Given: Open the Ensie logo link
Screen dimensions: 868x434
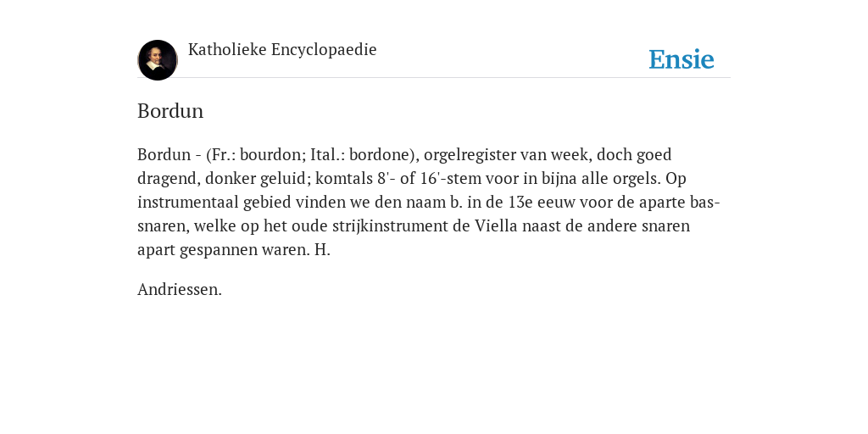Looking at the screenshot, I should point(682,59).
